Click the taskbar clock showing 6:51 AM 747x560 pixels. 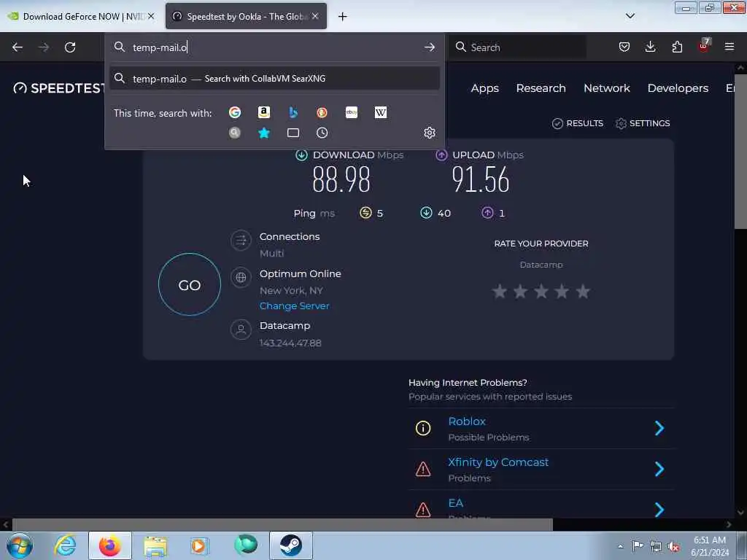(710, 546)
